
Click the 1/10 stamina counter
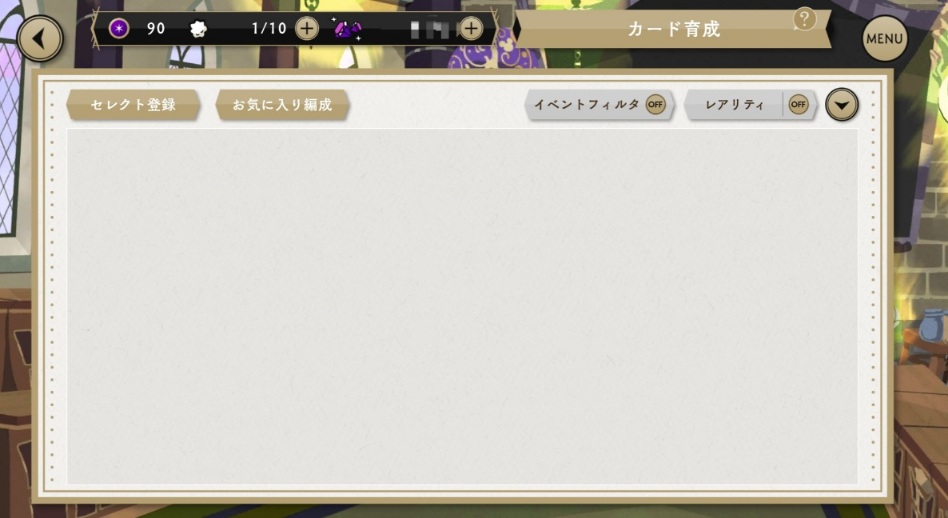[x=268, y=28]
